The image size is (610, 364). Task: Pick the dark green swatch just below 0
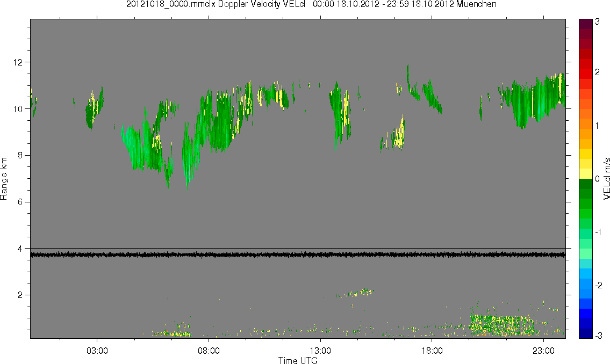tap(585, 184)
